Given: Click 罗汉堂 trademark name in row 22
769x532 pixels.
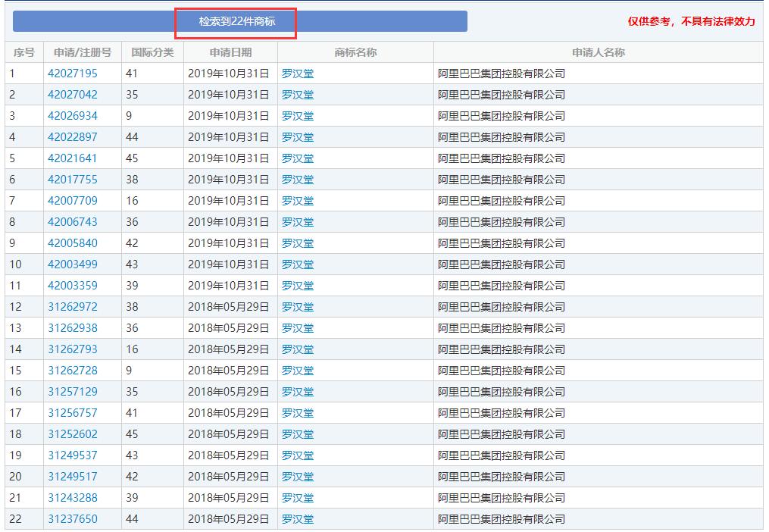Looking at the screenshot, I should pyautogui.click(x=298, y=519).
